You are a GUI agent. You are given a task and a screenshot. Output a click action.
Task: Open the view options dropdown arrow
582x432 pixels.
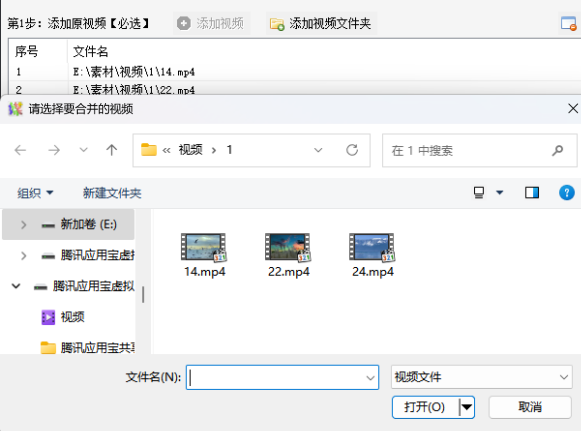[x=500, y=193]
